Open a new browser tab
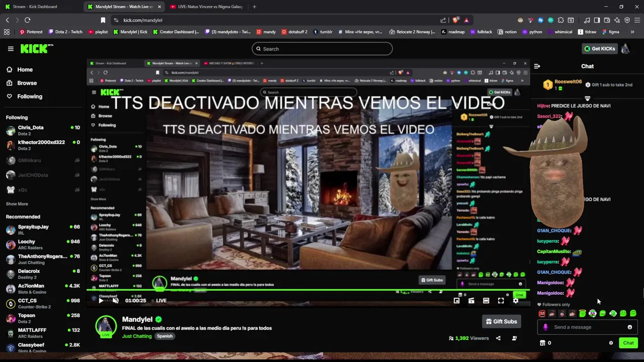The image size is (644, 362). tap(254, 7)
